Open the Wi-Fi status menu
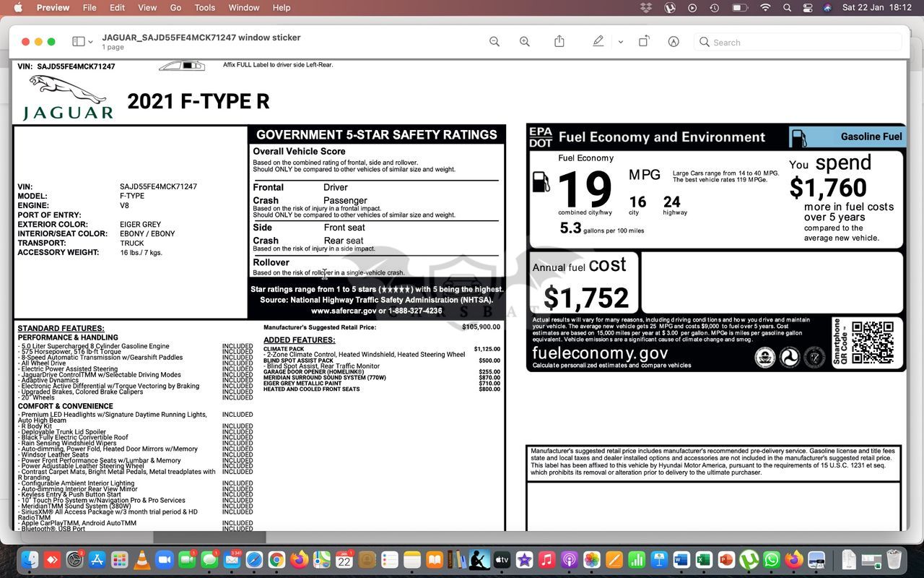Image resolution: width=924 pixels, height=578 pixels. tap(765, 7)
